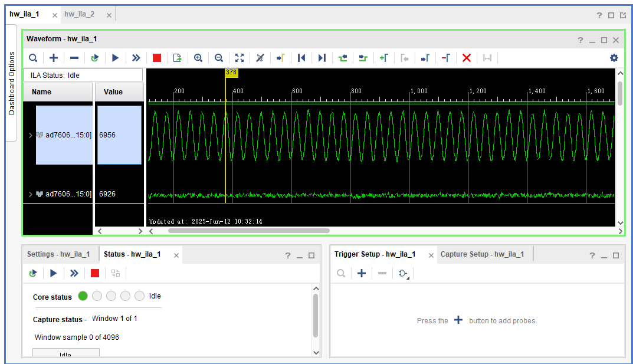Run trigger from the Waveform toolbar

[116, 58]
